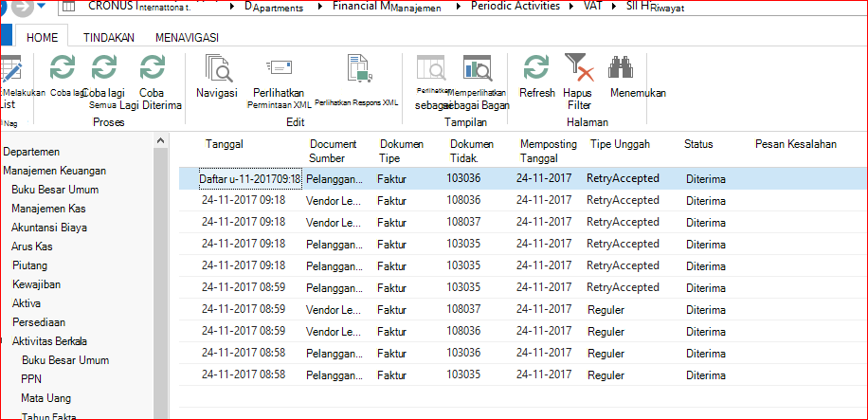Click first row's Tanggal cell

[250, 179]
